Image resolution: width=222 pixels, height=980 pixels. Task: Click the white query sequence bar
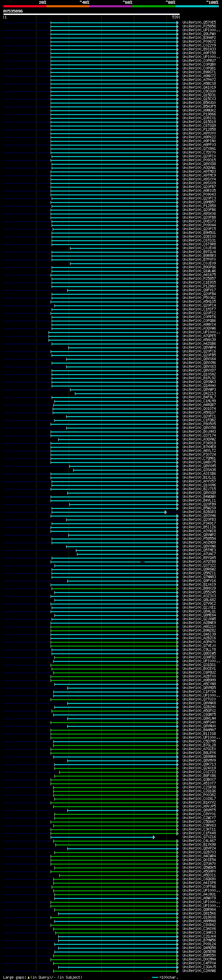[91, 14]
